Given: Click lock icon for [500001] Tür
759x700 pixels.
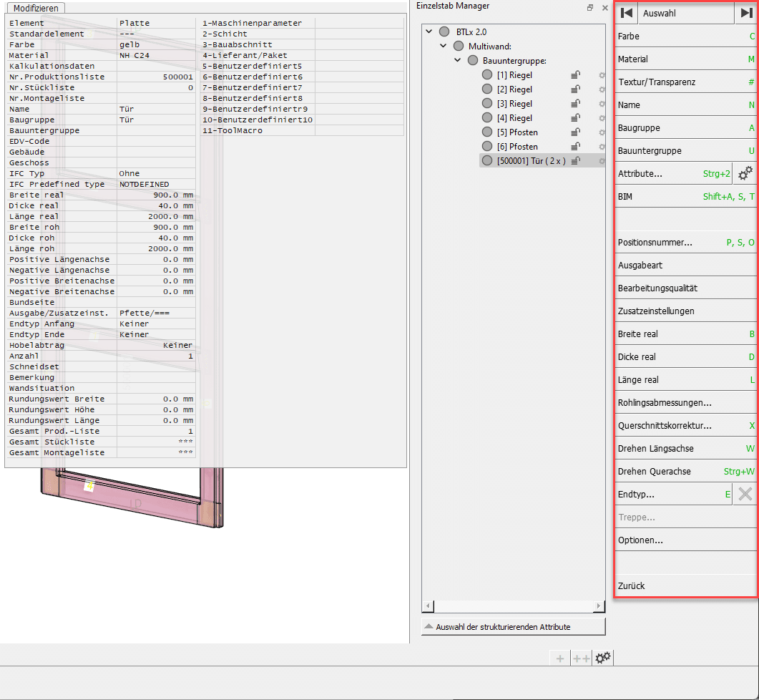Looking at the screenshot, I should (575, 161).
